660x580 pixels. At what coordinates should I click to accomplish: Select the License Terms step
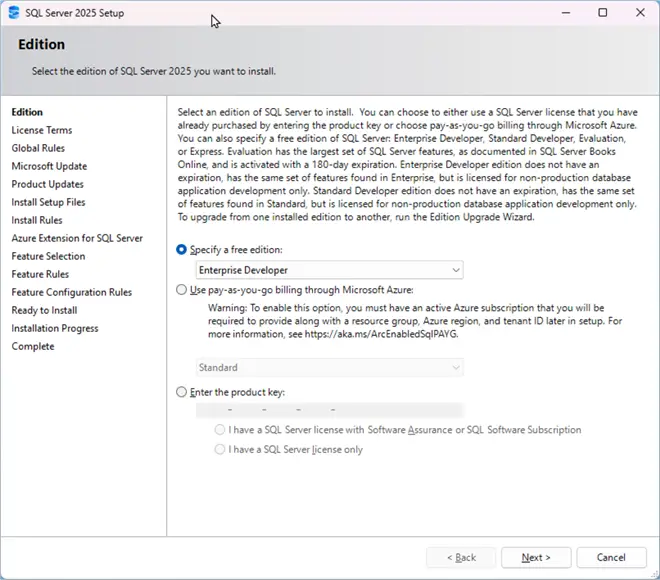42,130
